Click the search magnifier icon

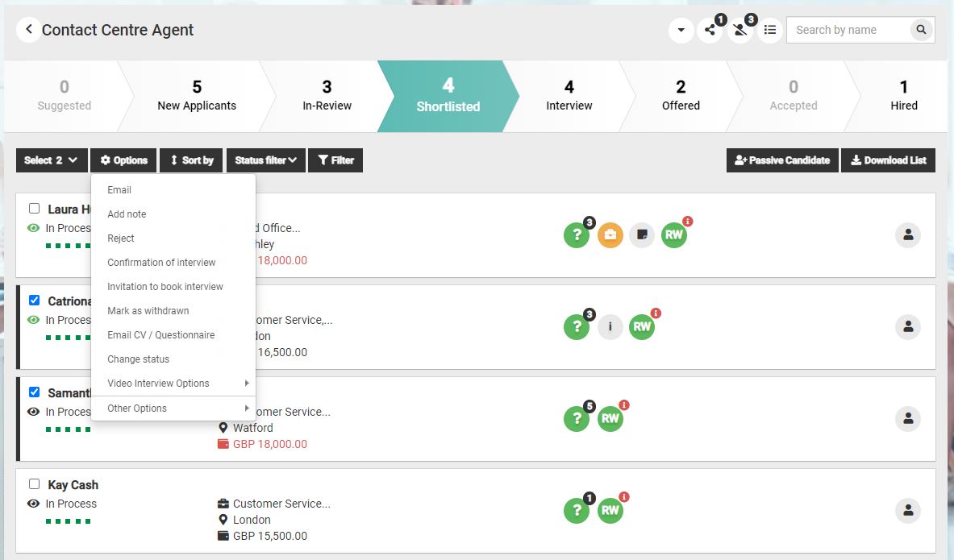(921, 30)
